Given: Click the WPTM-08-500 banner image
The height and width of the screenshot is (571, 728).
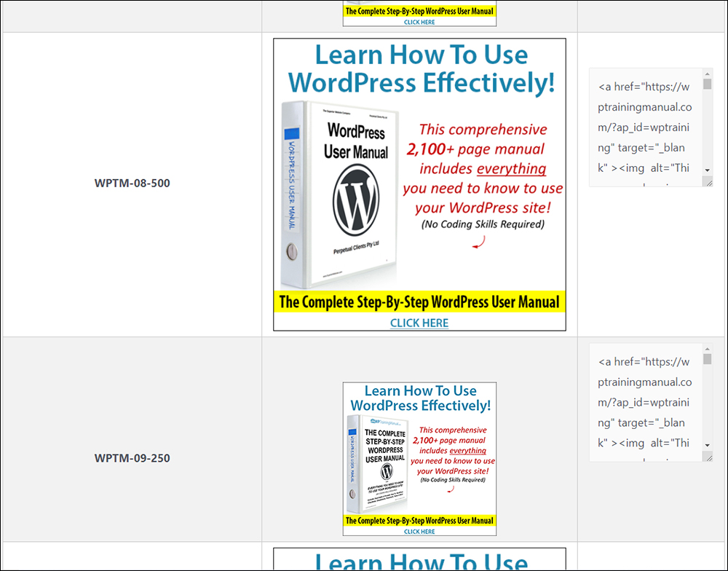Looking at the screenshot, I should coord(419,184).
